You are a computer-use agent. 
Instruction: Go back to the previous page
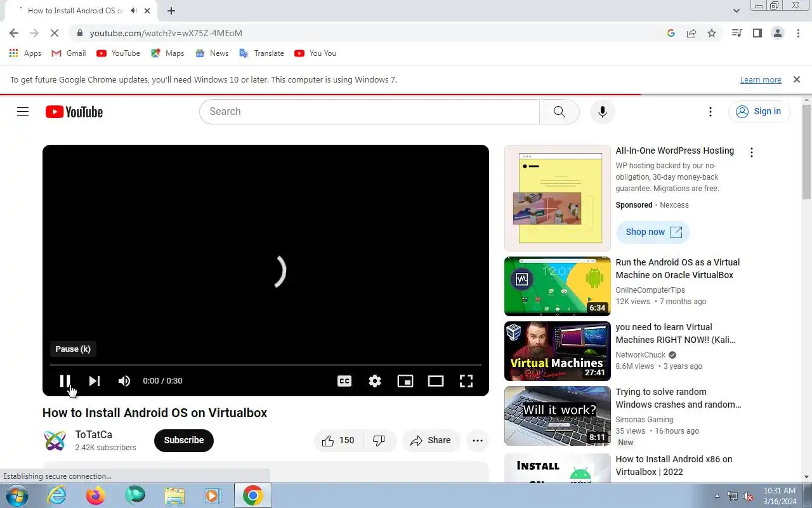[x=14, y=33]
